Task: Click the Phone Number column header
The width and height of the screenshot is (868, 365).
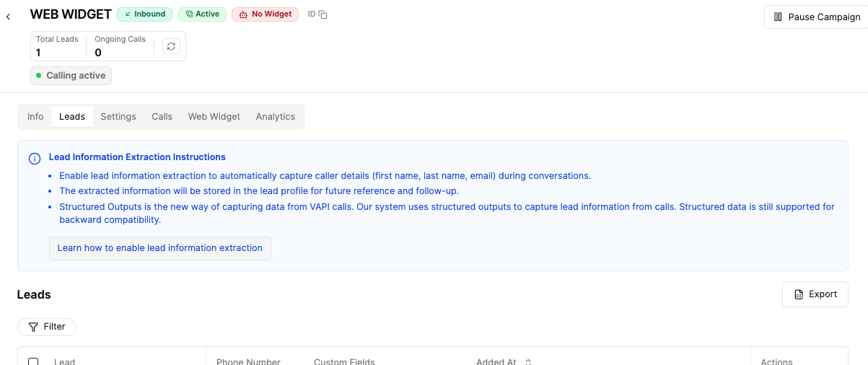Action: pos(248,361)
